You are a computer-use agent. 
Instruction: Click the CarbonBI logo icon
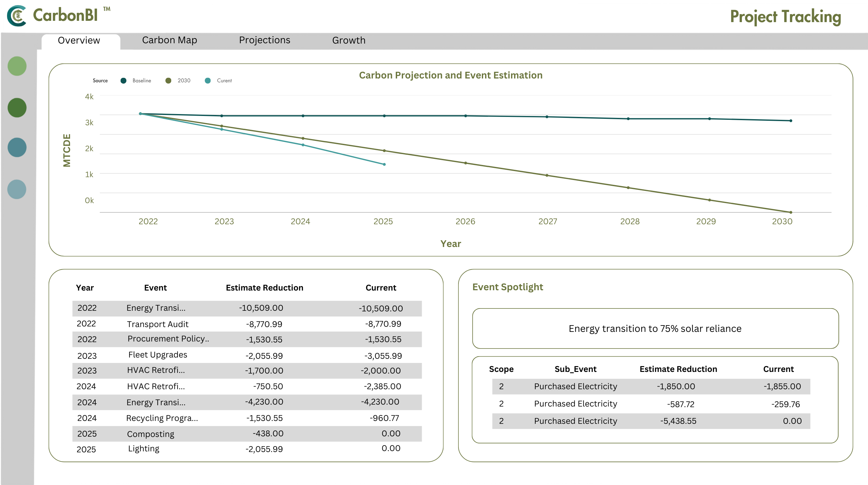click(17, 15)
